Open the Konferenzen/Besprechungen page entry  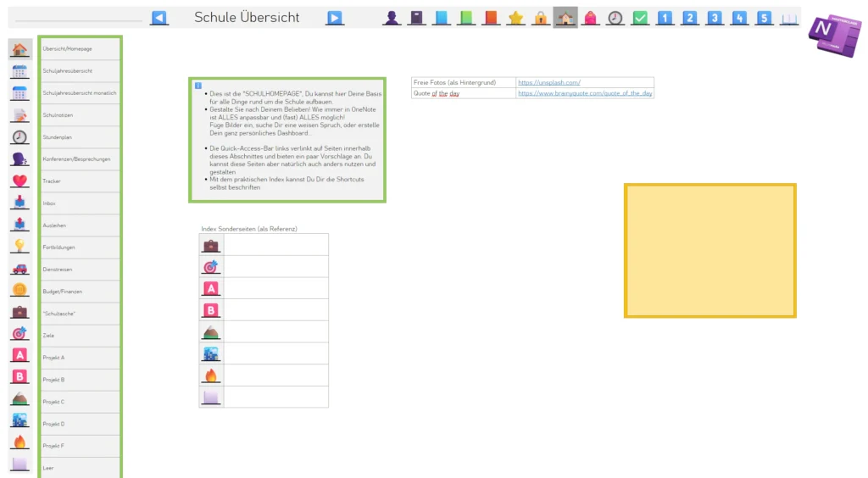[79, 159]
